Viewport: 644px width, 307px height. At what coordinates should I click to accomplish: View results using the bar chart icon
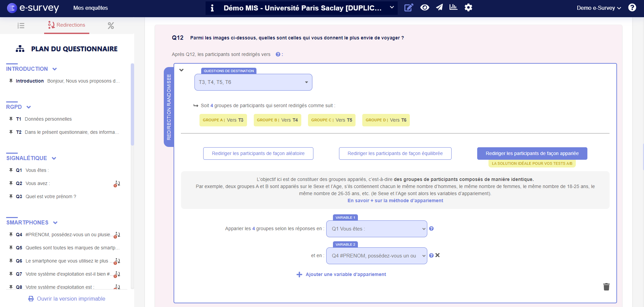(x=453, y=7)
